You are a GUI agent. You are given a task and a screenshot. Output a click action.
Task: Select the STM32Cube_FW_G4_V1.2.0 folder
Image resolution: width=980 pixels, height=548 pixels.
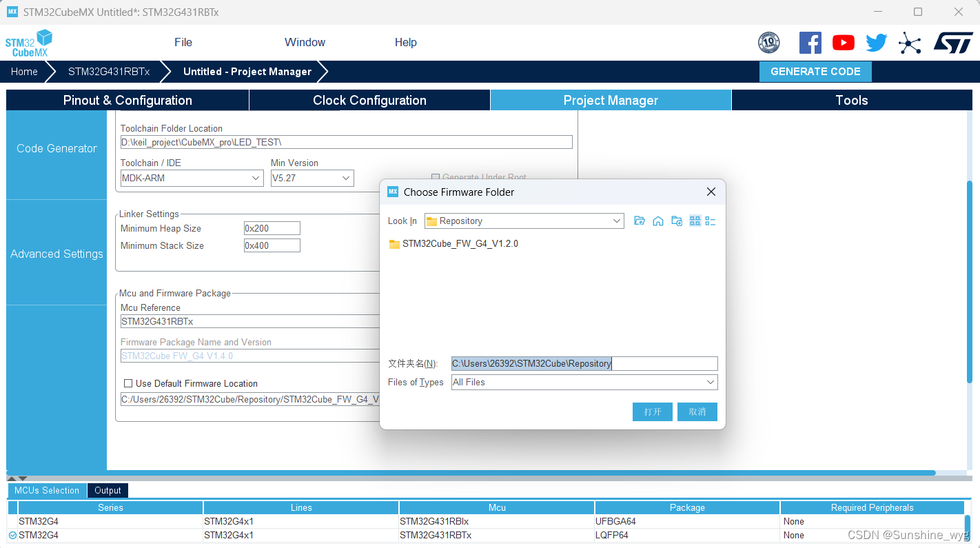[454, 244]
